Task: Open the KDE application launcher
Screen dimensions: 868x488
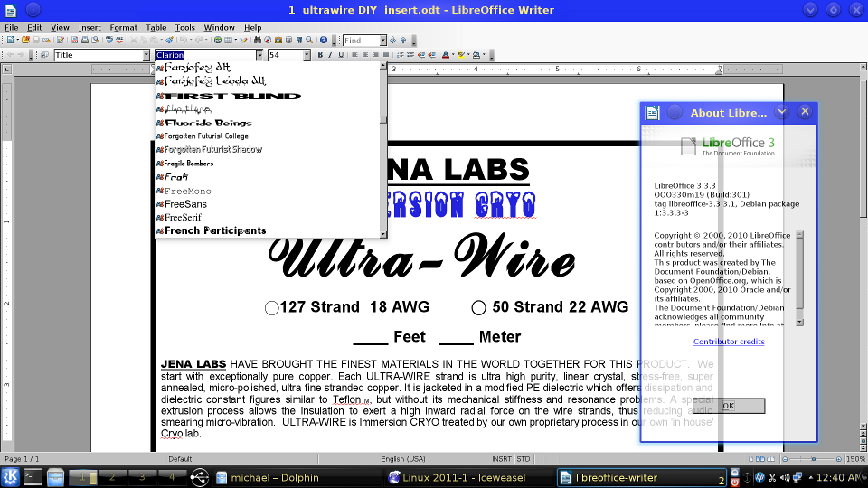Action: (x=10, y=477)
